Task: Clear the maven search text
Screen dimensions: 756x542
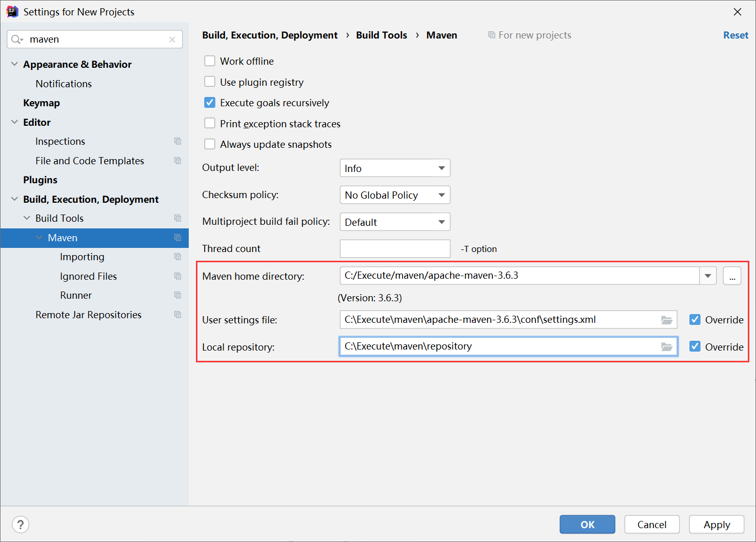Action: coord(172,40)
